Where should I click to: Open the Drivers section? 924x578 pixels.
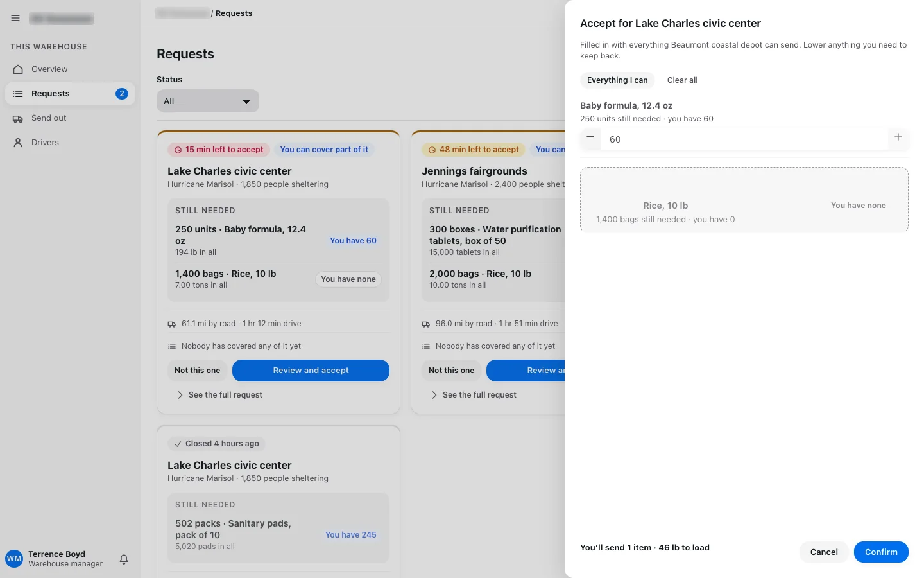pyautogui.click(x=70, y=143)
